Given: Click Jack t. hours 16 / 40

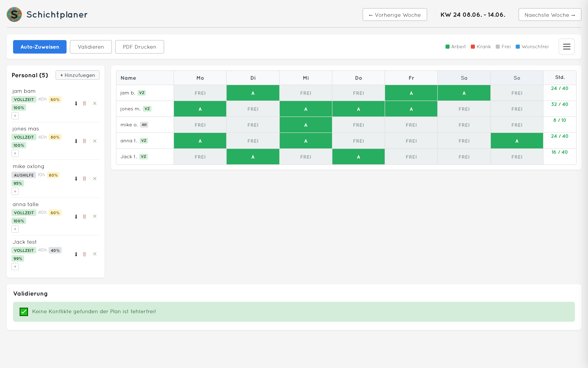Looking at the screenshot, I should pos(560,152).
